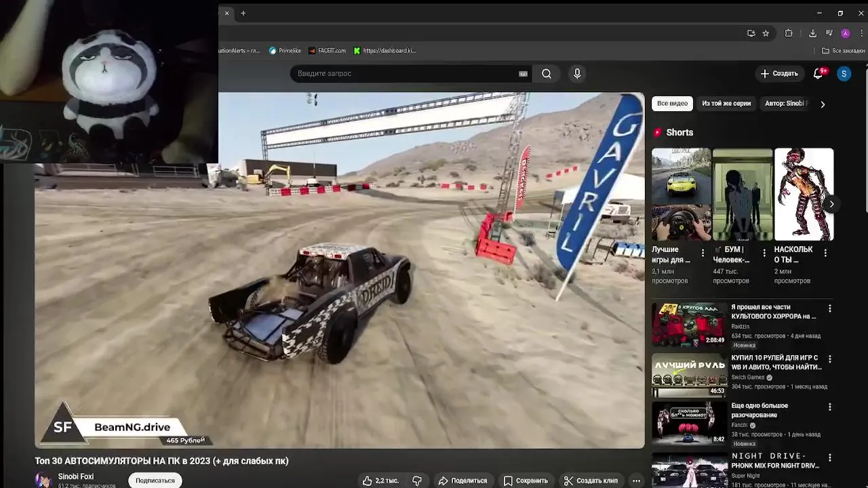Open options for БУМ Человек Short
Screen dimensions: 868x488
tap(764, 253)
